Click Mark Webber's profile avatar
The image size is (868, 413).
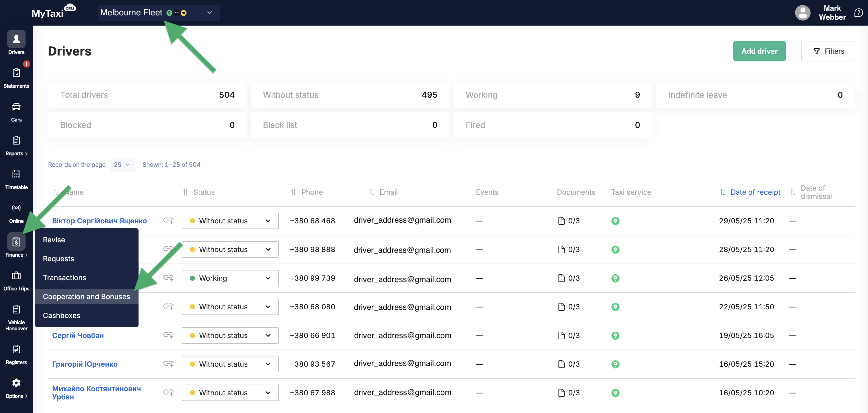(803, 13)
